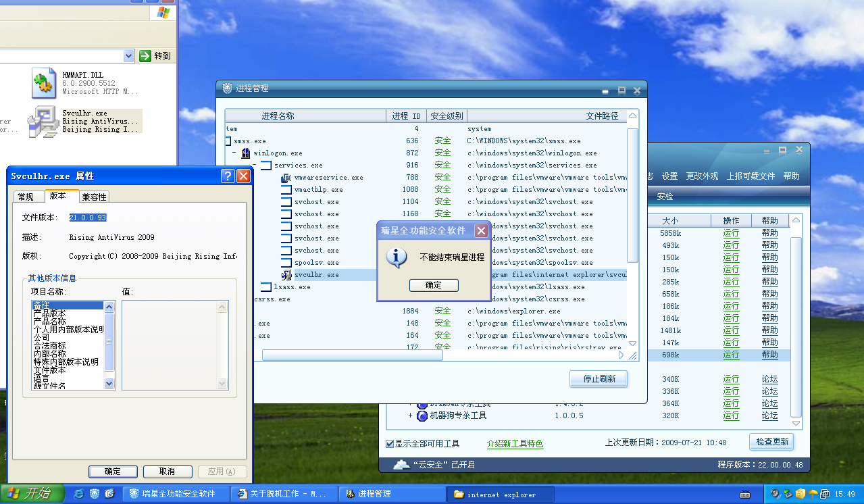Open the 介绍新工具特色 link
The width and height of the screenshot is (864, 504).
(515, 444)
